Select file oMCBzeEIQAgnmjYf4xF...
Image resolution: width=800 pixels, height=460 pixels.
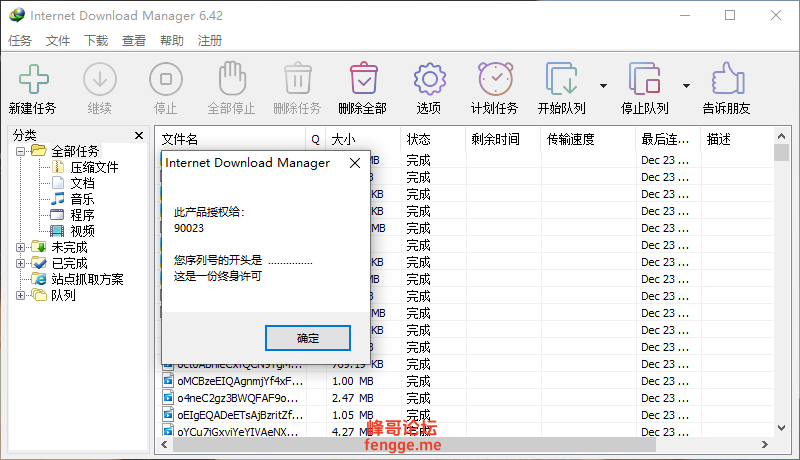[x=240, y=381]
